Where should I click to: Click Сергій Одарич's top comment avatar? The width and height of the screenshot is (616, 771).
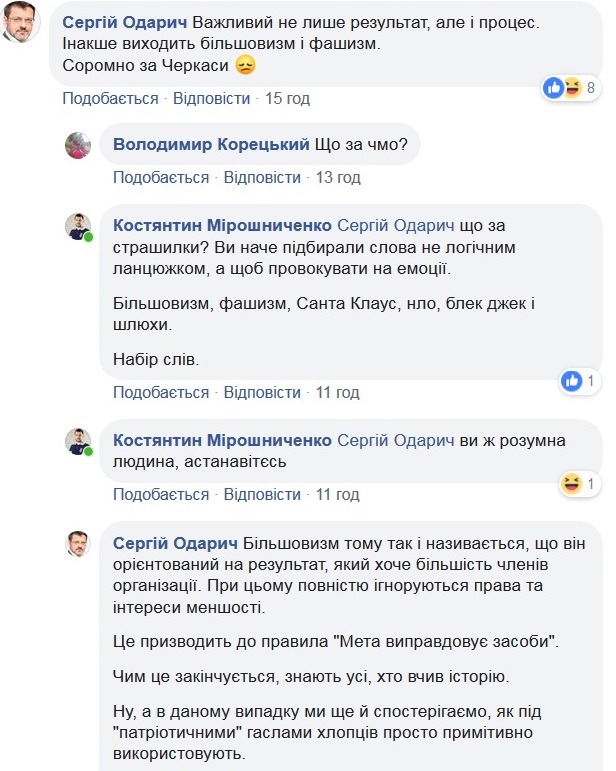[22, 23]
